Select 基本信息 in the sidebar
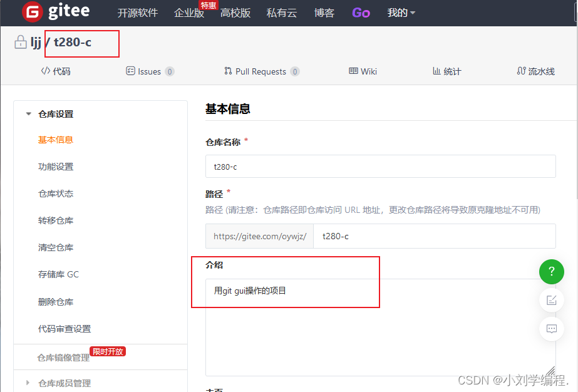Image resolution: width=578 pixels, height=392 pixels. tap(56, 140)
